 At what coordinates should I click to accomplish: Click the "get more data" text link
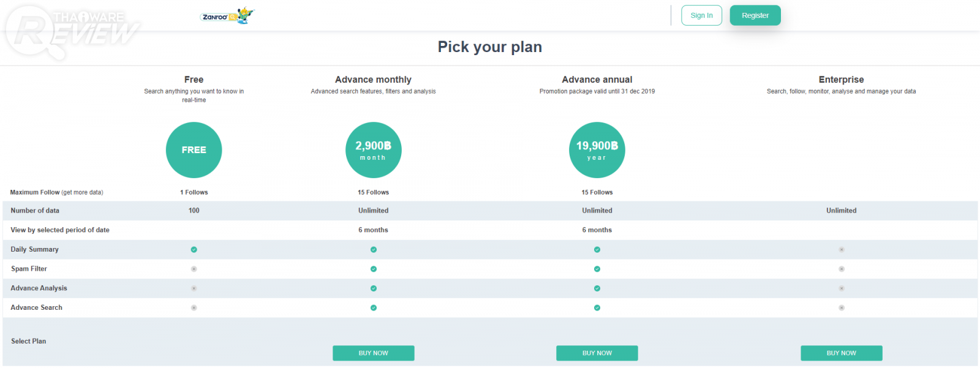(82, 192)
